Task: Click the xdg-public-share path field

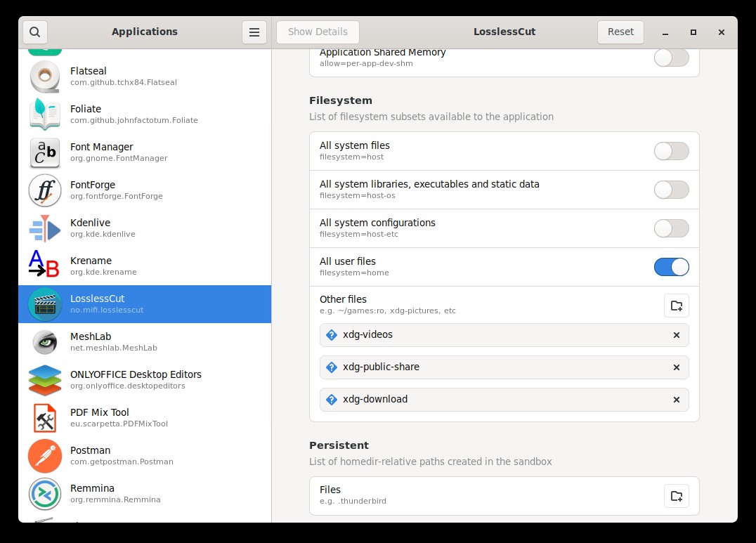Action: [x=504, y=367]
